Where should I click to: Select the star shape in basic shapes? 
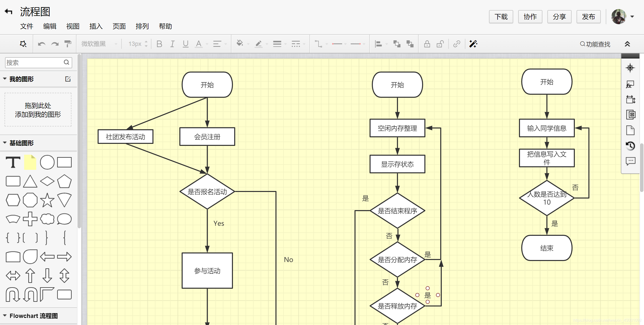pyautogui.click(x=47, y=200)
